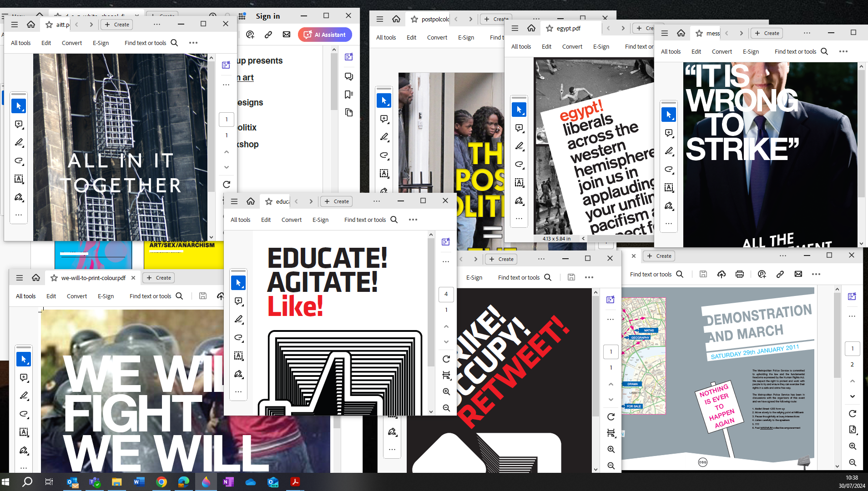Click upload cloud icon above Demonstration document
Image resolution: width=868 pixels, height=491 pixels.
(722, 274)
